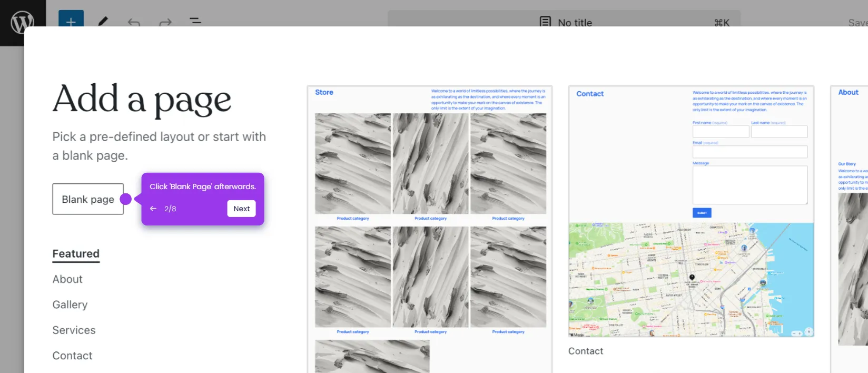Choose the Blank page button
The height and width of the screenshot is (373, 868).
(x=88, y=199)
